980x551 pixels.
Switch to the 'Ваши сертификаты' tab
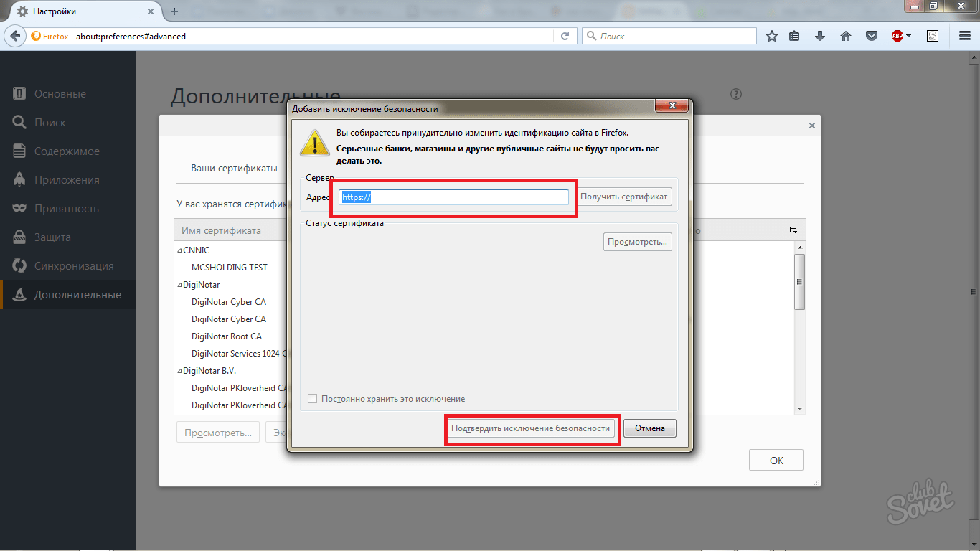click(234, 169)
